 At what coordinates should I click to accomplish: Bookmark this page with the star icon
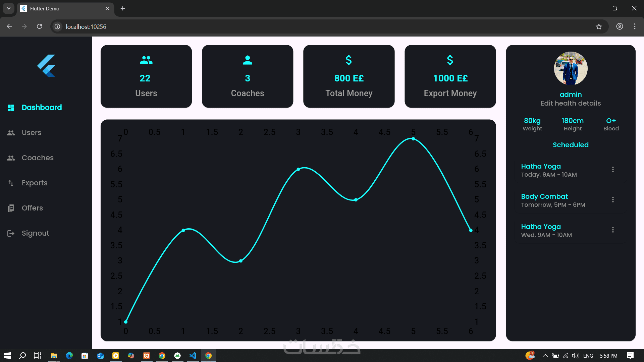599,26
